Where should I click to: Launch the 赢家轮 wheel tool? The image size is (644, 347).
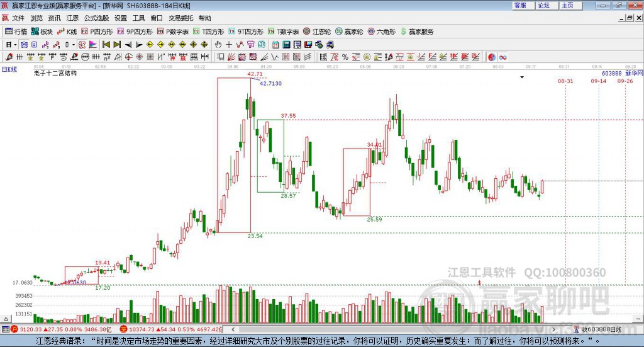click(x=349, y=31)
